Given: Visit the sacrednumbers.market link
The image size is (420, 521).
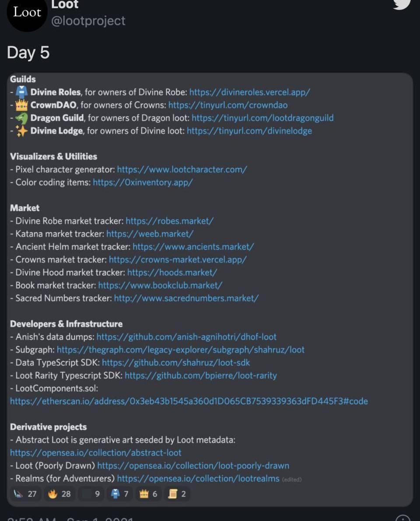Looking at the screenshot, I should [186, 298].
